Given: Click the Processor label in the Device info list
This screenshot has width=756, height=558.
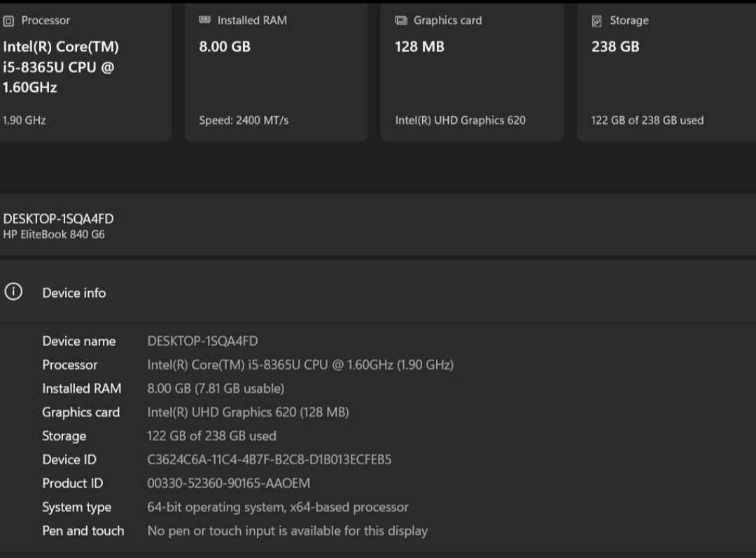Looking at the screenshot, I should [70, 365].
